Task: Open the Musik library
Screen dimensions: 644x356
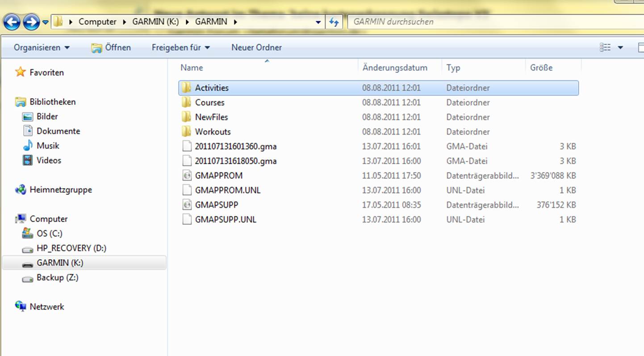Action: coord(48,146)
